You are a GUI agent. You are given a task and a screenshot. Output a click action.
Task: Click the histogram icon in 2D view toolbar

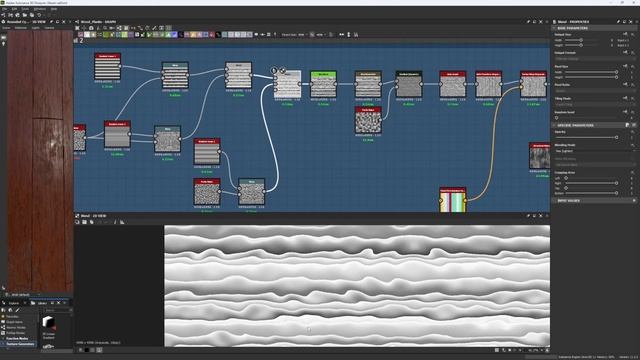[122, 222]
